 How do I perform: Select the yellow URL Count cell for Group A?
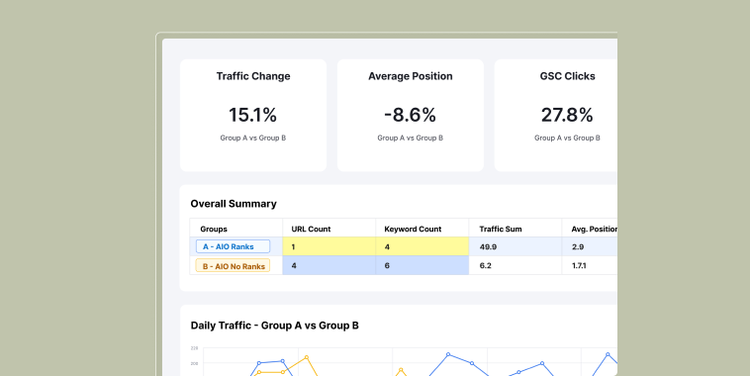329,246
